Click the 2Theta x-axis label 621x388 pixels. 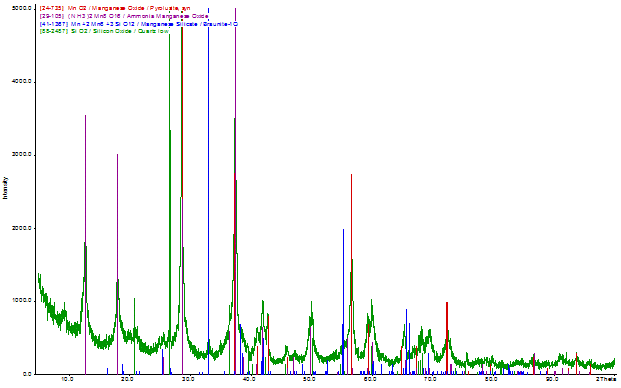pyautogui.click(x=607, y=380)
